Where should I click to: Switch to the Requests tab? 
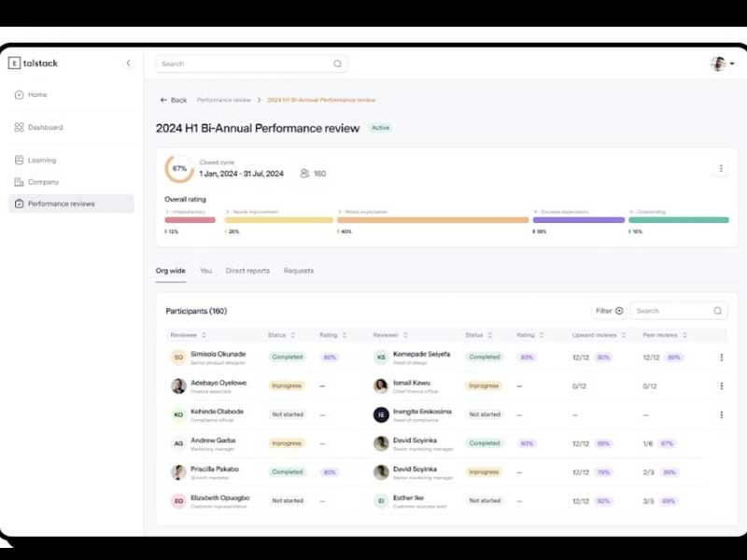pyautogui.click(x=299, y=271)
